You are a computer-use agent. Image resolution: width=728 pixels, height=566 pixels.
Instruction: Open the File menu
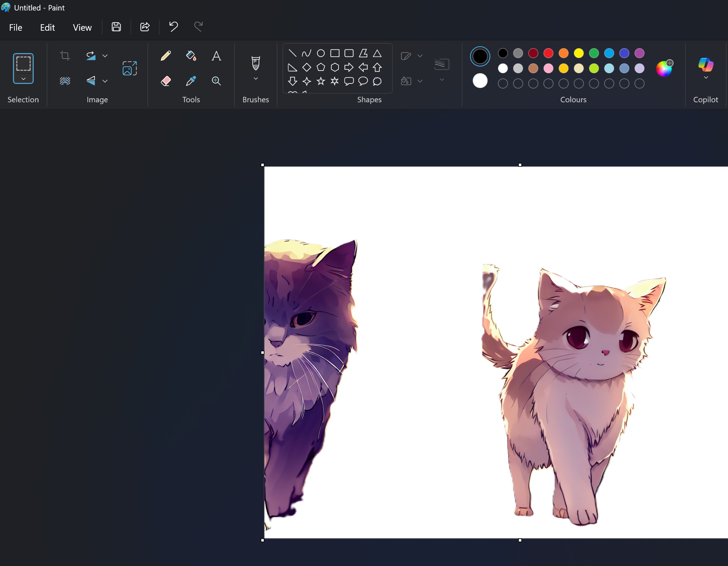click(16, 27)
